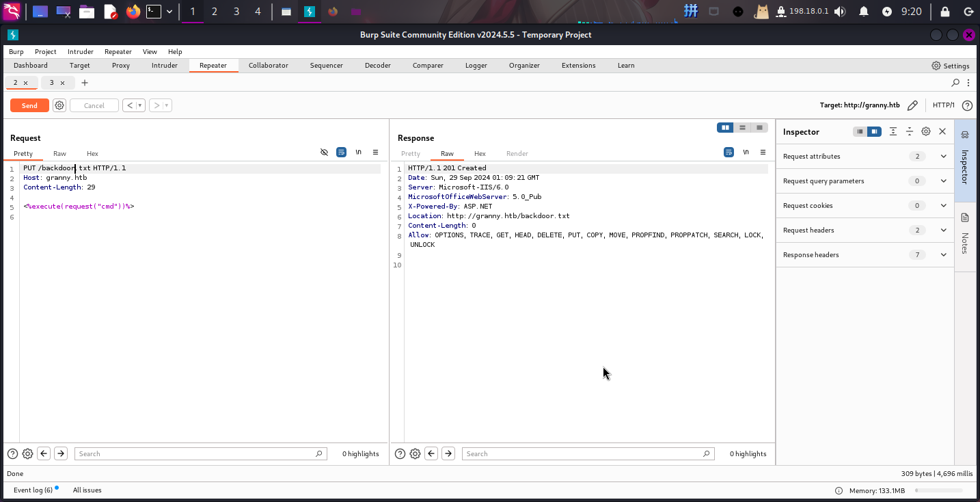This screenshot has height=502, width=980.
Task: Open Inspector settings gear icon
Action: click(926, 131)
